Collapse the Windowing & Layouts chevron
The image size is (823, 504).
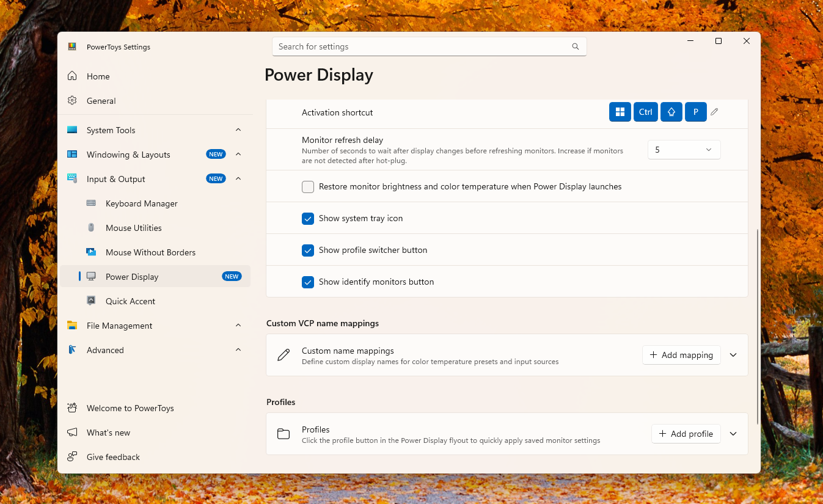coord(238,155)
